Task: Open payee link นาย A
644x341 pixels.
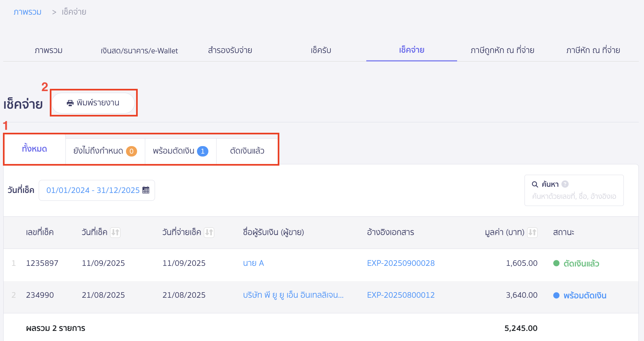Action: 253,263
